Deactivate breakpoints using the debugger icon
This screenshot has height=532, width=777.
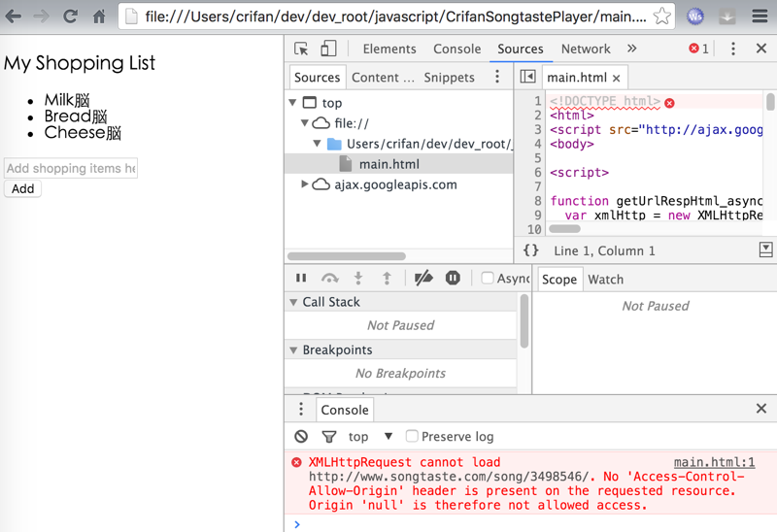click(x=423, y=279)
